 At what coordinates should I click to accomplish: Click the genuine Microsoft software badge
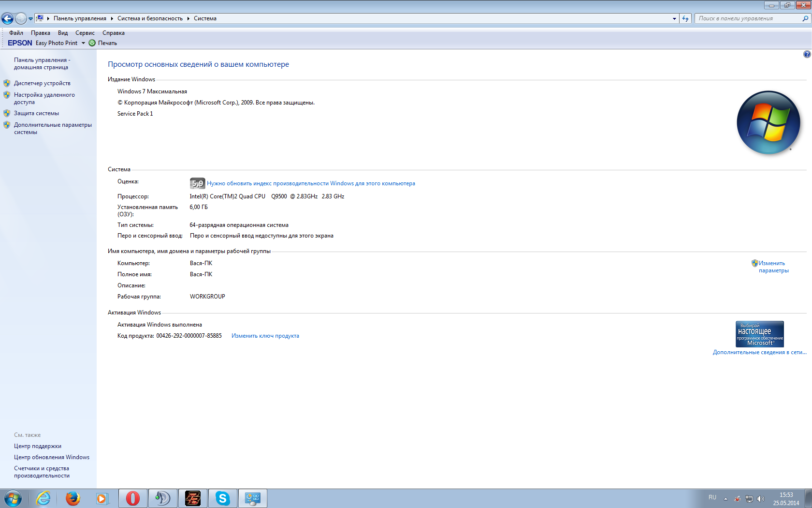point(760,334)
